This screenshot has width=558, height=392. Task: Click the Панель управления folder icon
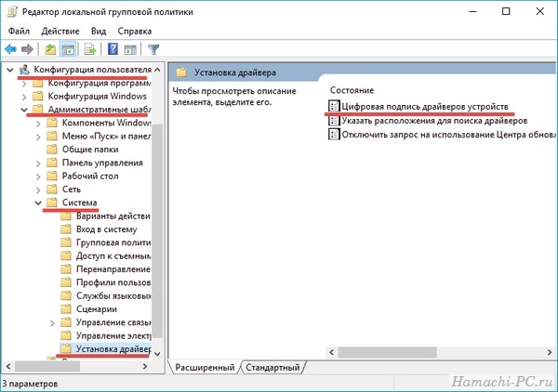52,163
